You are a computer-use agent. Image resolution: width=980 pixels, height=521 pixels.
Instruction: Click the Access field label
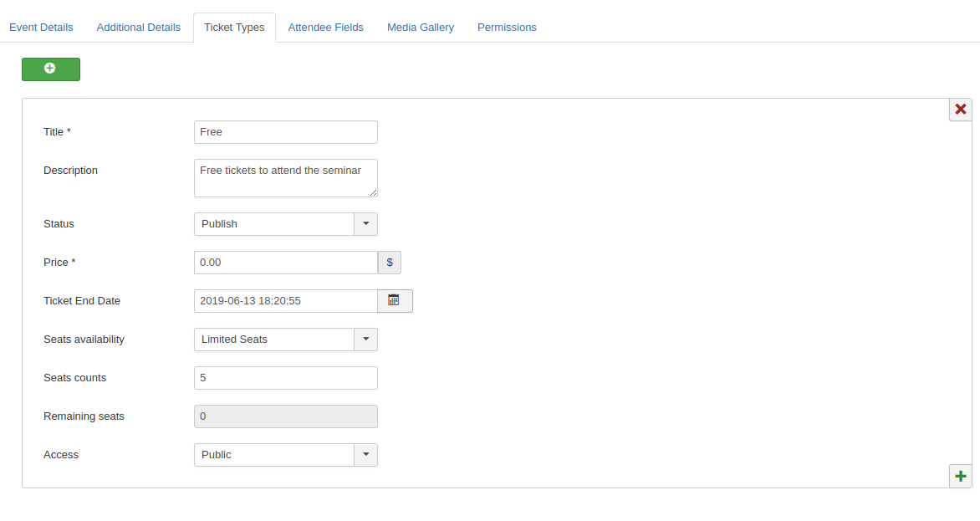[x=61, y=455]
